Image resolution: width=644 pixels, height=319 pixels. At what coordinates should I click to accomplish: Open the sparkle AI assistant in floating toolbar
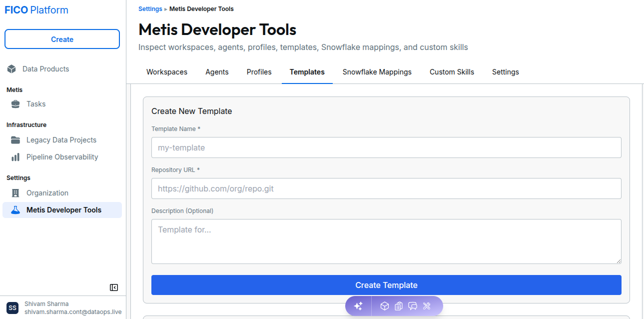358,306
